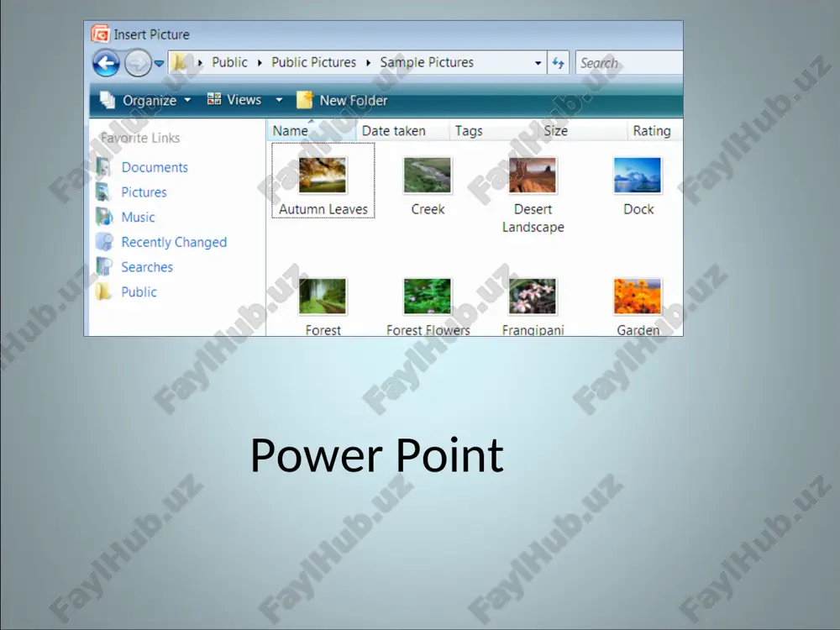Screen dimensions: 840x630
Task: Click the Search input field
Action: [x=629, y=63]
